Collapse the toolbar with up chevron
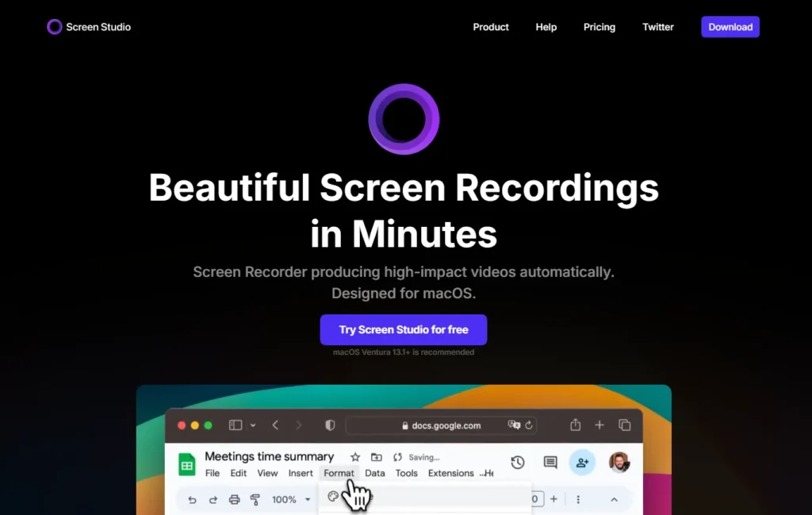The height and width of the screenshot is (515, 812). [614, 499]
